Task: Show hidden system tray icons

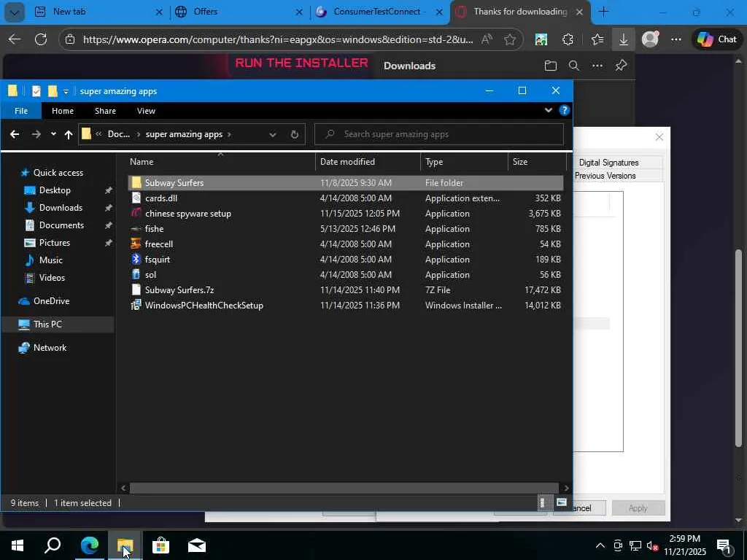Action: tap(600, 545)
